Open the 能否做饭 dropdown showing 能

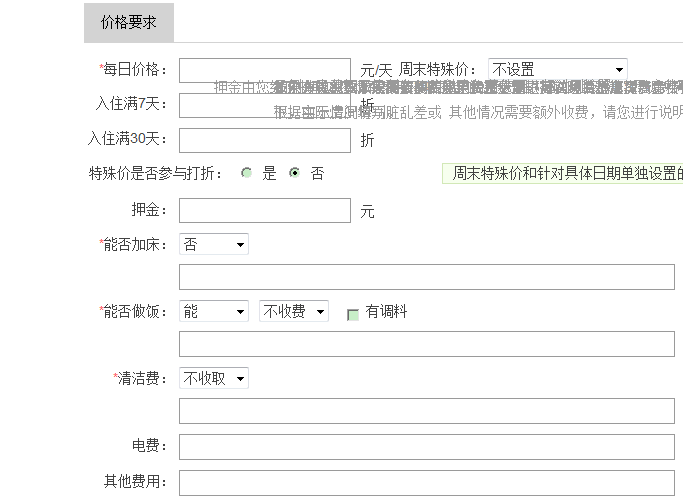coord(214,311)
